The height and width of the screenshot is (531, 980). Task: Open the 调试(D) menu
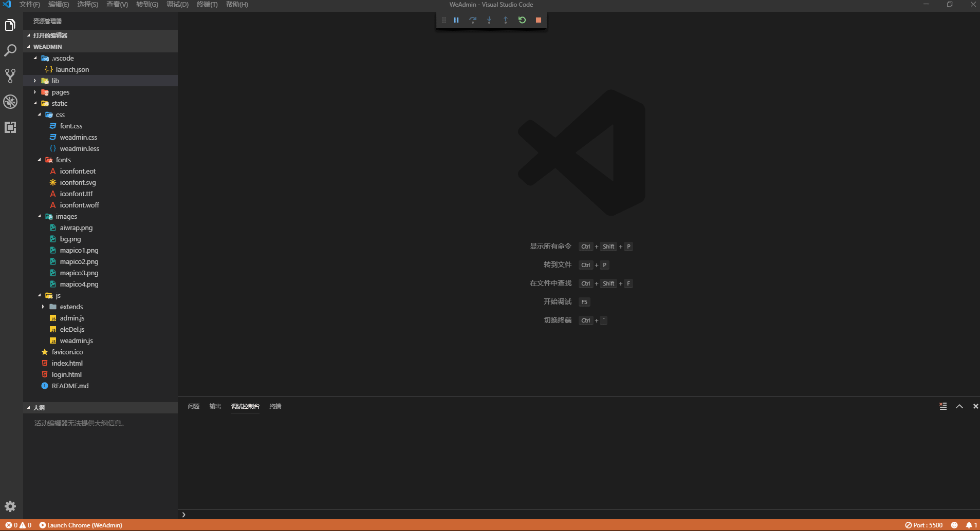pyautogui.click(x=177, y=5)
